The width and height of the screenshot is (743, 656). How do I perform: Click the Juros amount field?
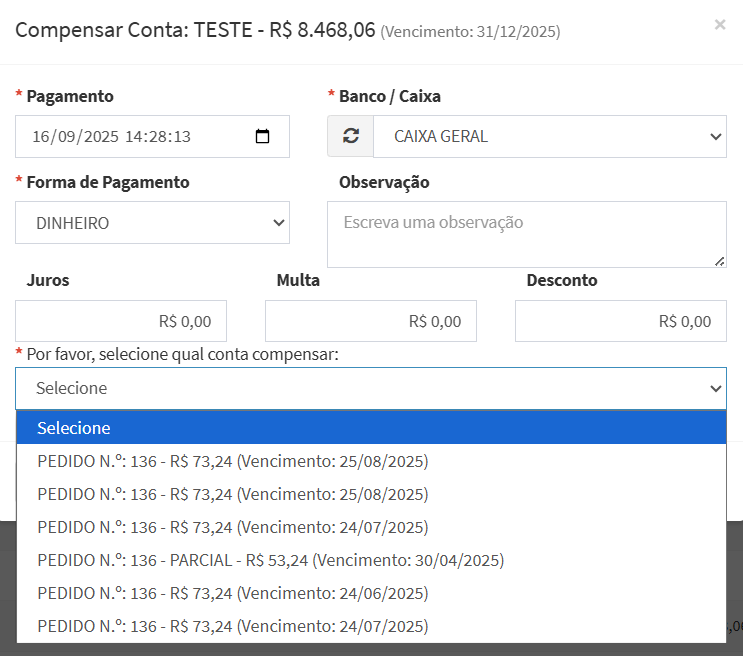pyautogui.click(x=121, y=321)
